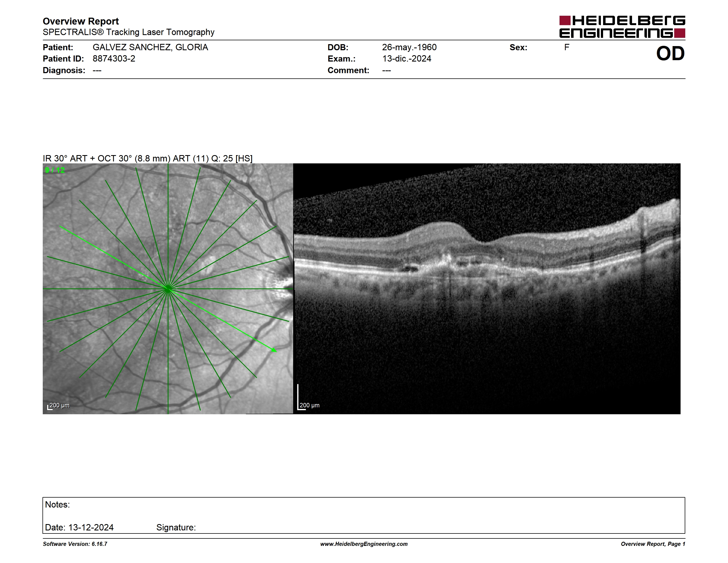Click the Heidelberg Engineering logo
The image size is (728, 563).
622,27
